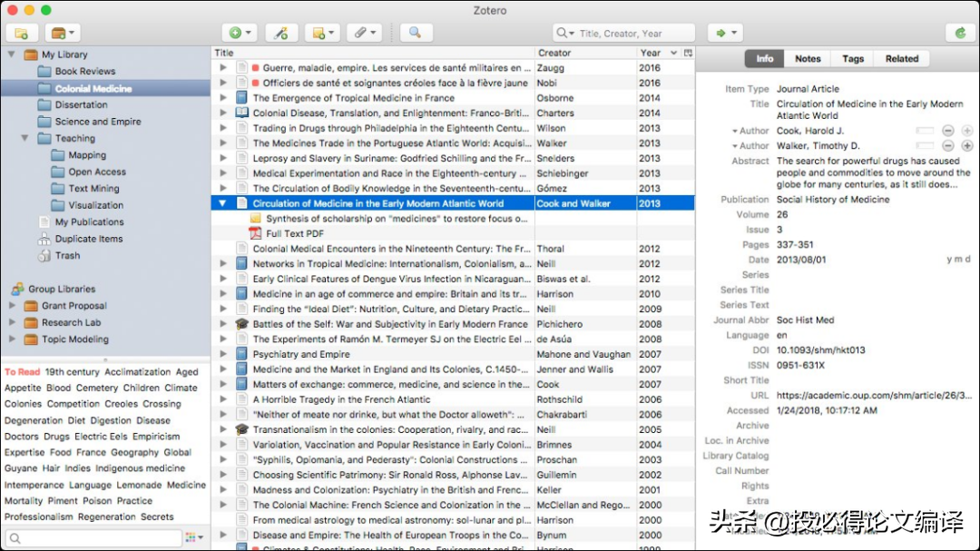
Task: Select the Battles of the Self thesis icon
Action: (x=242, y=324)
